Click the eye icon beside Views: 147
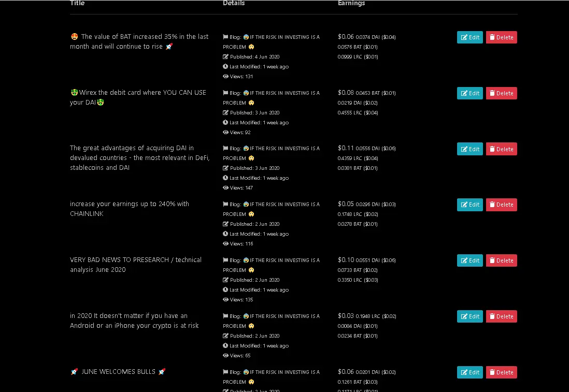The width and height of the screenshot is (569, 392). [225, 188]
